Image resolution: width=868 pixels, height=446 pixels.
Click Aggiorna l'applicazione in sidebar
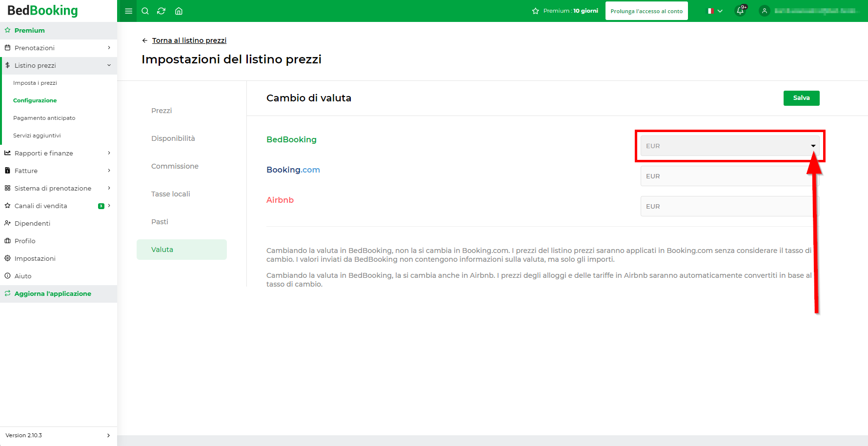point(59,293)
